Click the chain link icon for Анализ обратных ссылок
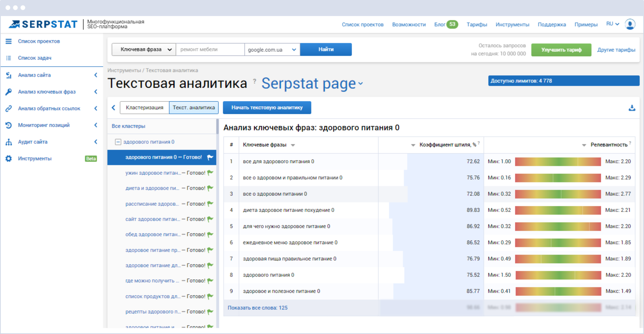 click(8, 108)
